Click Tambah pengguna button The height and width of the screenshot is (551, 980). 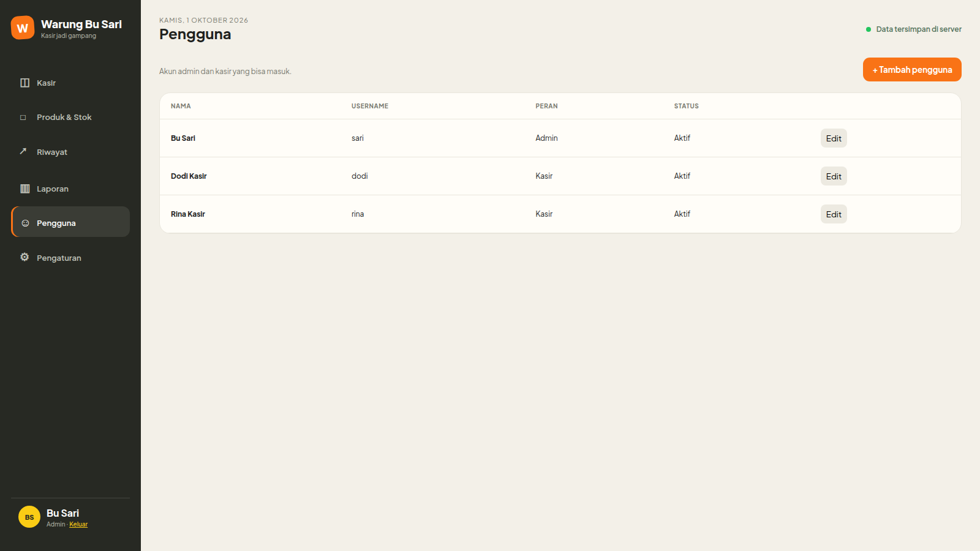tap(912, 70)
